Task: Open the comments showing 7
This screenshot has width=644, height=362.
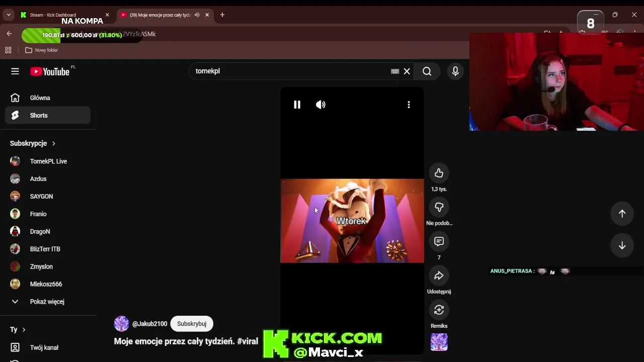Action: (439, 241)
